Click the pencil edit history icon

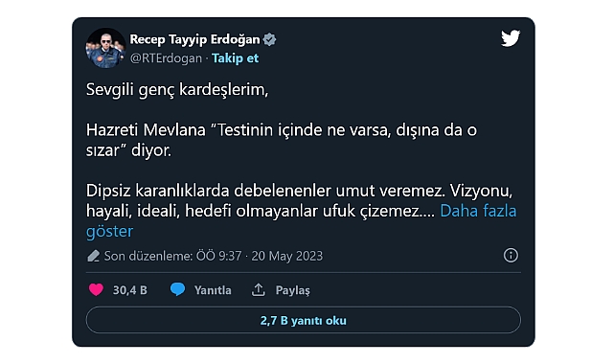93,256
